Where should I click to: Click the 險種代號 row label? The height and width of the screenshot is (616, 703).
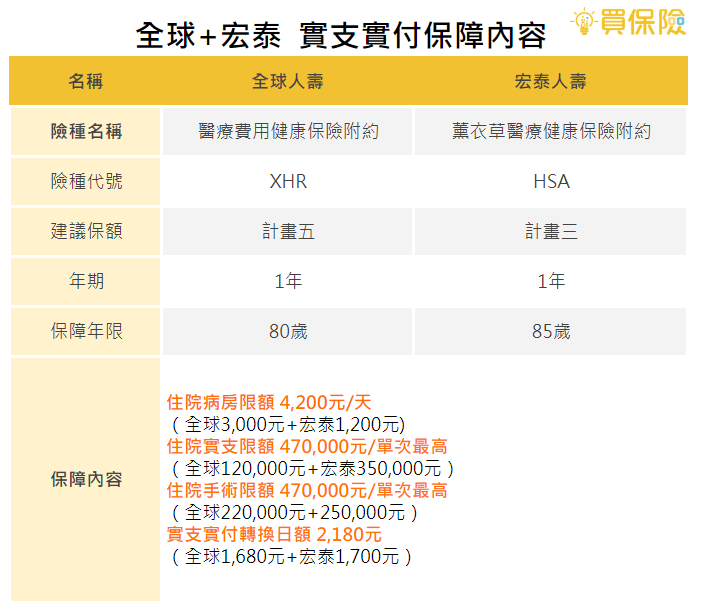(x=85, y=182)
